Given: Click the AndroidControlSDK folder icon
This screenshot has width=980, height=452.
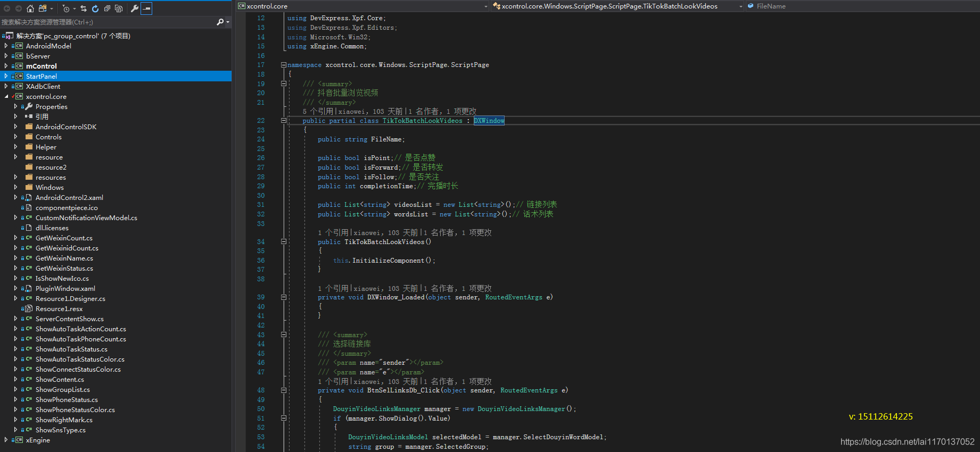Looking at the screenshot, I should [29, 127].
